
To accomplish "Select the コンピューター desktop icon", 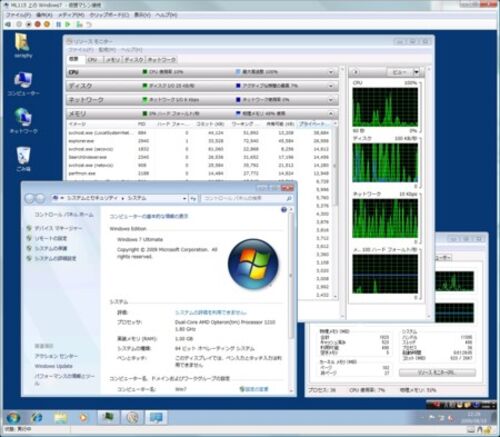I will tap(23, 84).
